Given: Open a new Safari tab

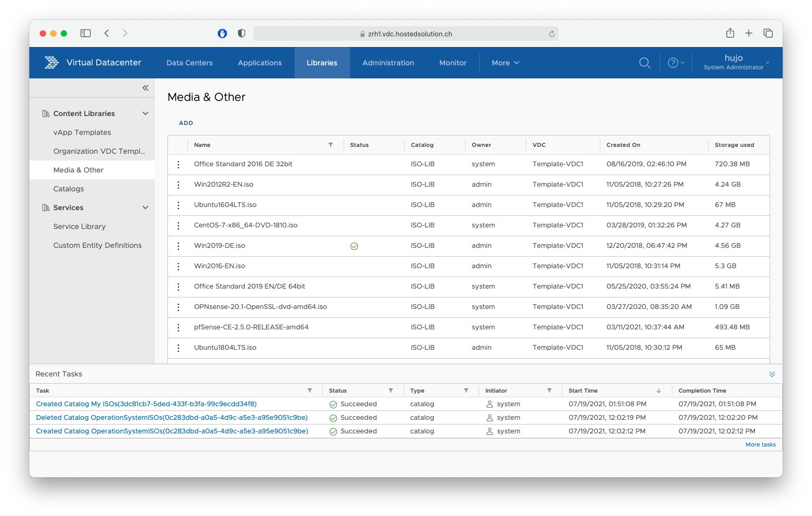Looking at the screenshot, I should click(749, 33).
